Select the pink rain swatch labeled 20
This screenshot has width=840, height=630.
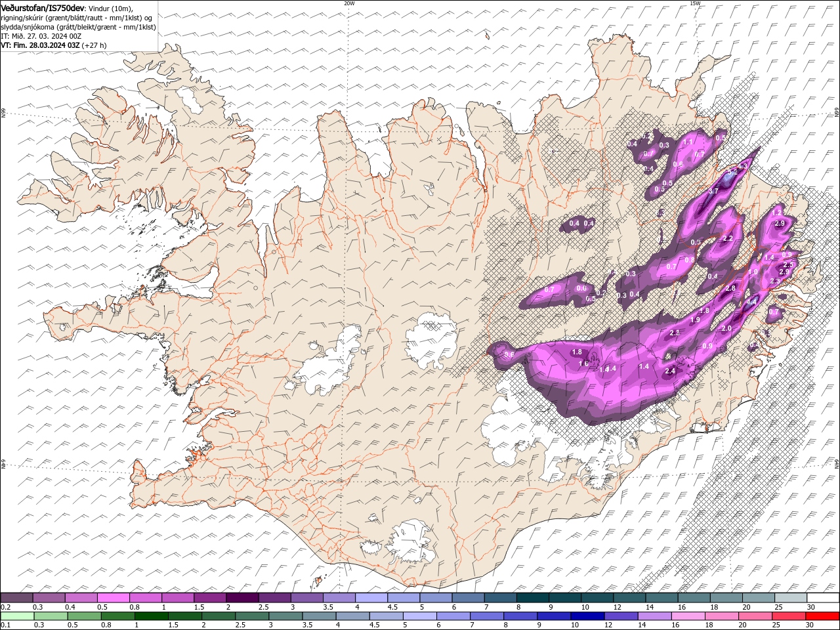tap(754, 616)
